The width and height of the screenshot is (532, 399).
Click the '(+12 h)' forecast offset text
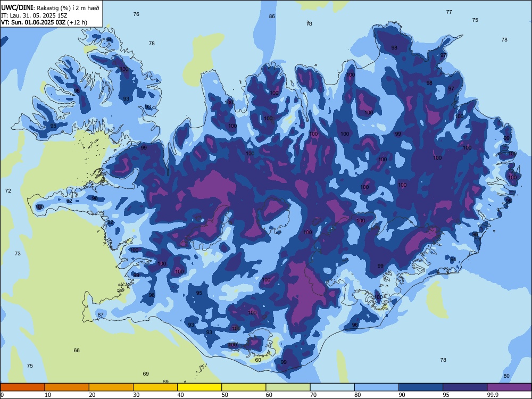click(x=77, y=22)
